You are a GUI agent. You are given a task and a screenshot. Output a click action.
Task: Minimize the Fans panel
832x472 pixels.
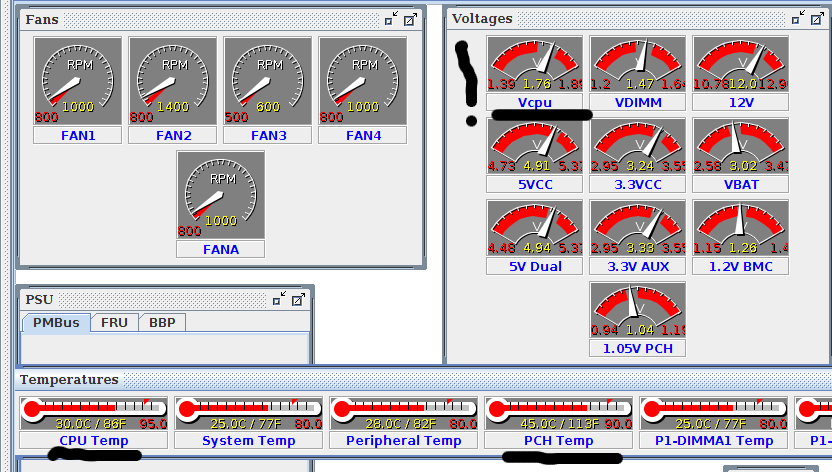tap(391, 20)
